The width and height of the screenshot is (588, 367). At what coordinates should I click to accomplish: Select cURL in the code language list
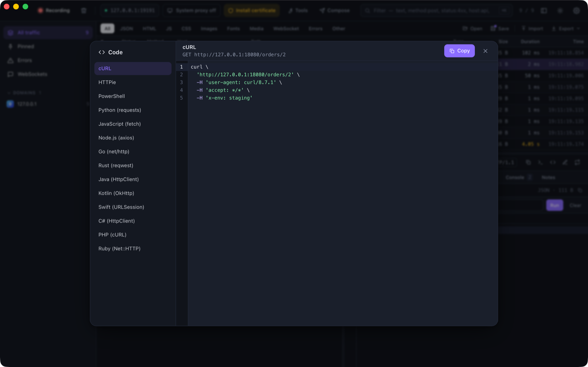click(x=133, y=68)
